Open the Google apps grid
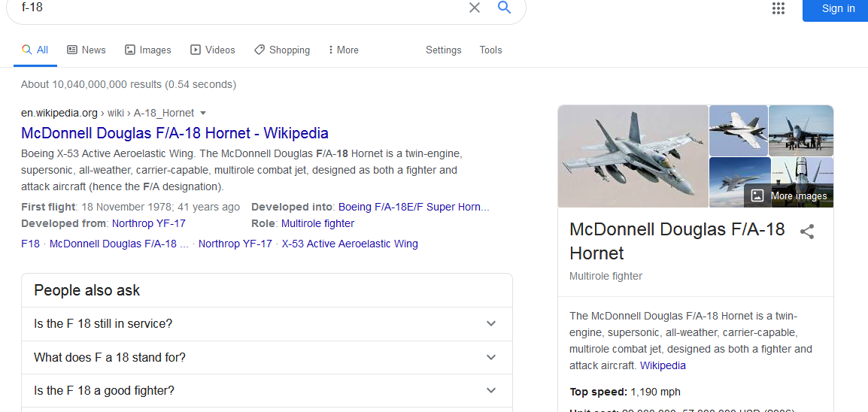The width and height of the screenshot is (868, 412). click(x=778, y=8)
